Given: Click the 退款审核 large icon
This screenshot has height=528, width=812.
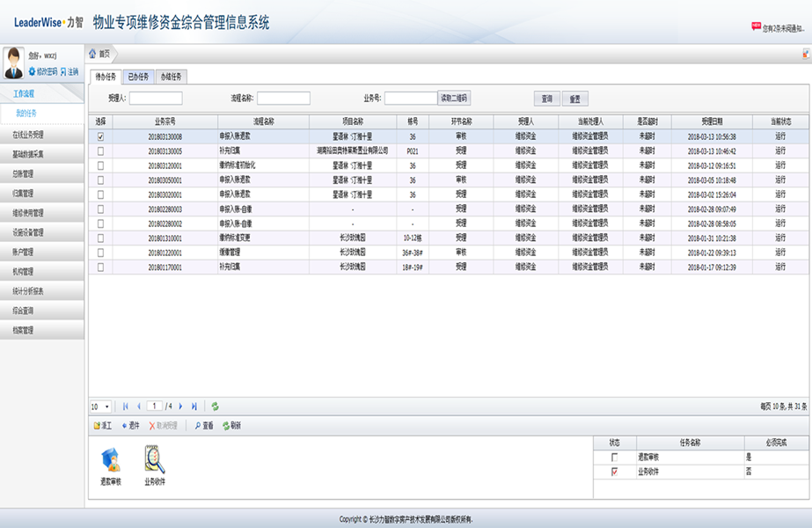Looking at the screenshot, I should tap(111, 461).
